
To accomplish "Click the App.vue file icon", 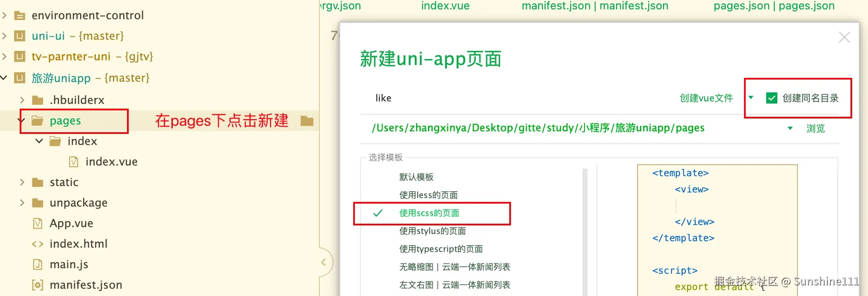I will 38,223.
